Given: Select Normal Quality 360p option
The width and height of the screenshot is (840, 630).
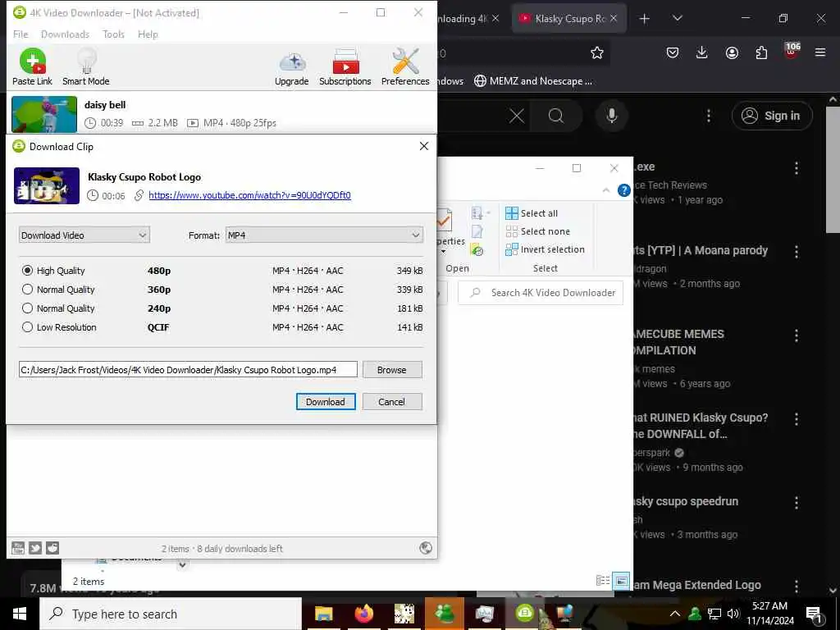Looking at the screenshot, I should tap(27, 290).
